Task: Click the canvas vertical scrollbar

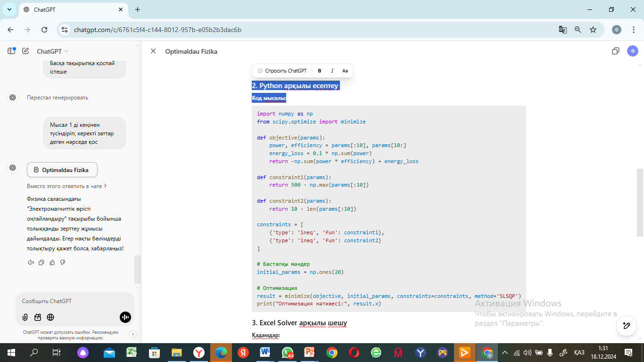Action: coord(640,203)
